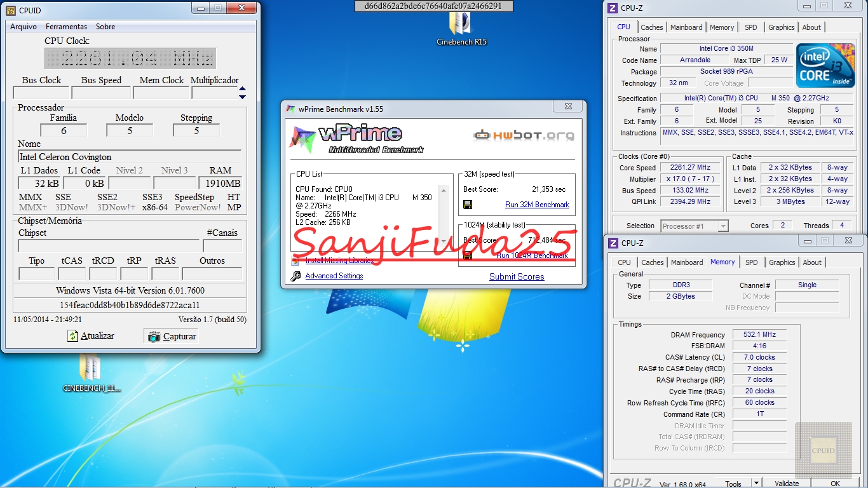Click the Capturar button in CPUID
868x488 pixels.
[x=172, y=337]
